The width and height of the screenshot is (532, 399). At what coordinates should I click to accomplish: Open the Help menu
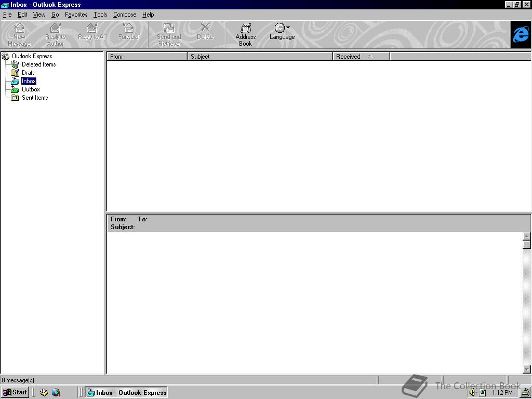tap(148, 15)
